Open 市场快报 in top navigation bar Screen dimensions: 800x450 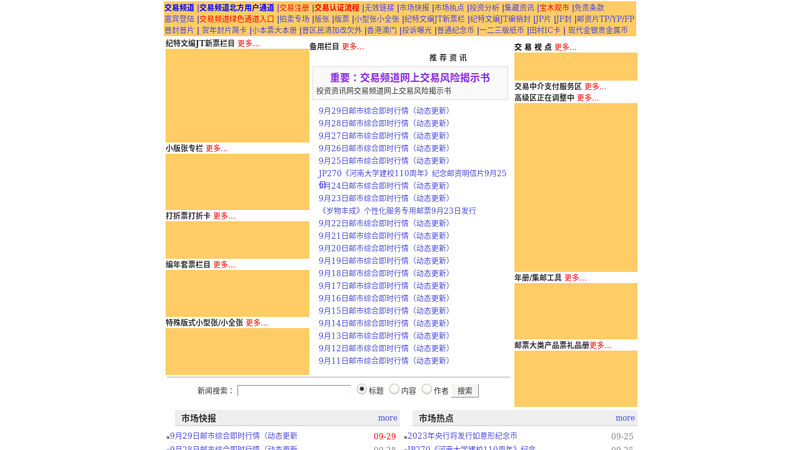[414, 8]
